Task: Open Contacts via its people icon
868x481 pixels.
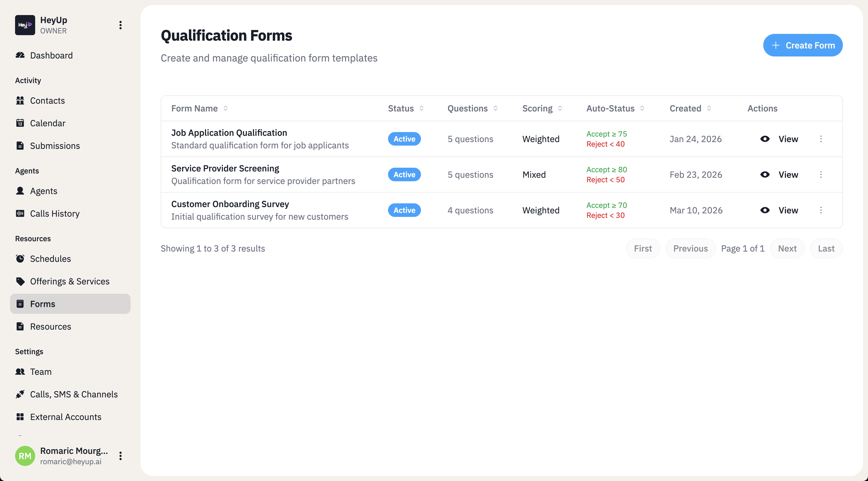Action: coord(20,100)
